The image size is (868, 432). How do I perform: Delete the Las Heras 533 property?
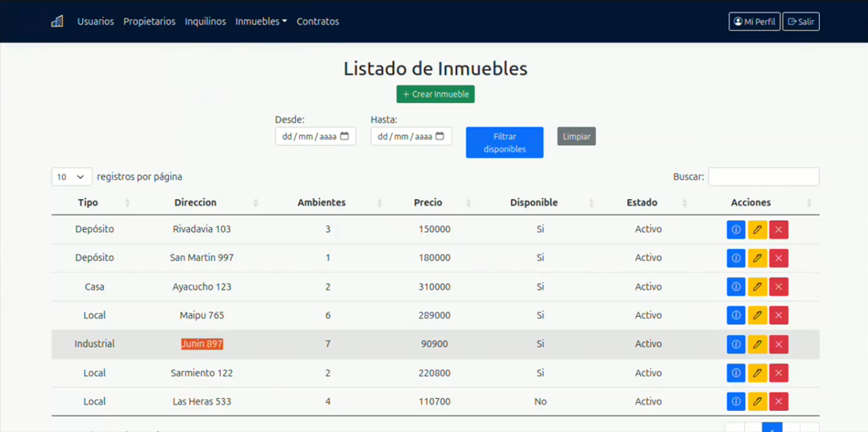tap(779, 402)
